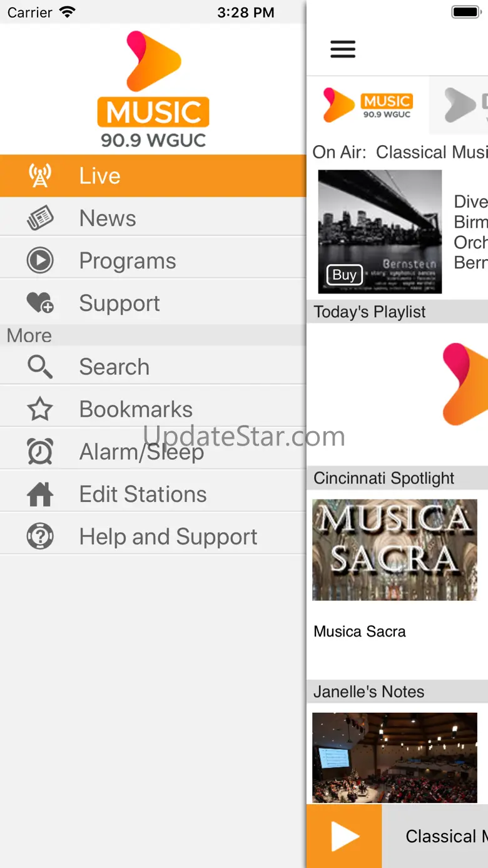Viewport: 488px width, 868px height.
Task: Open the Live menu item
Action: point(153,176)
